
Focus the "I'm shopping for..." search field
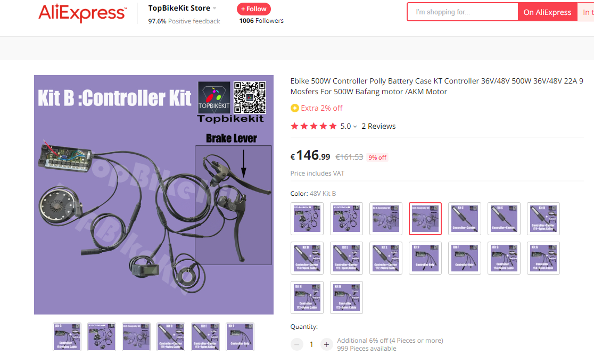463,12
